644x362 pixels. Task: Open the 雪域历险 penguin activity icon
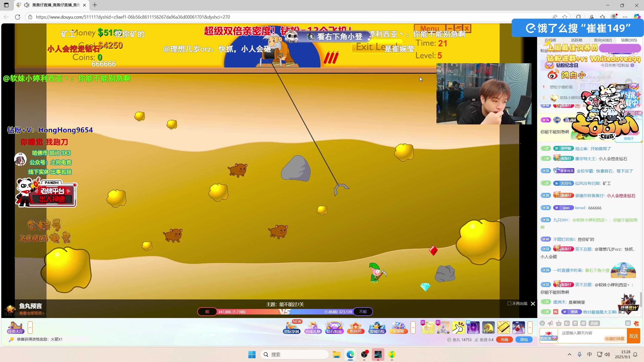[377, 327]
